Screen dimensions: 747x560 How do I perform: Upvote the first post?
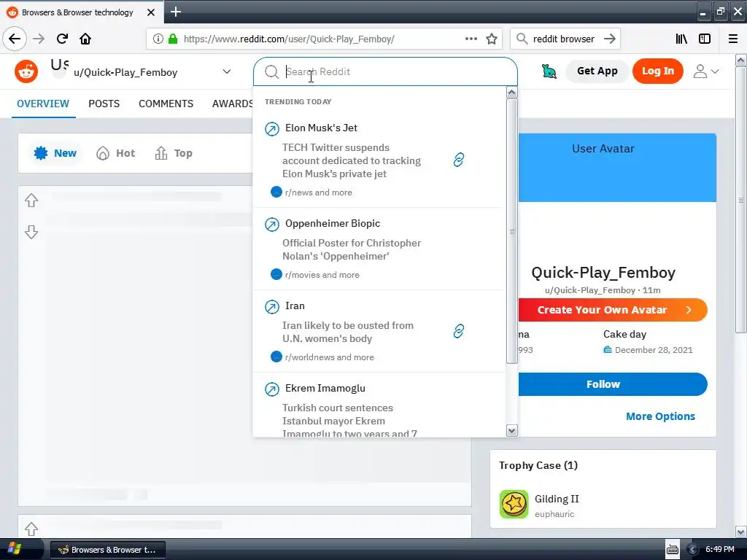pos(31,201)
